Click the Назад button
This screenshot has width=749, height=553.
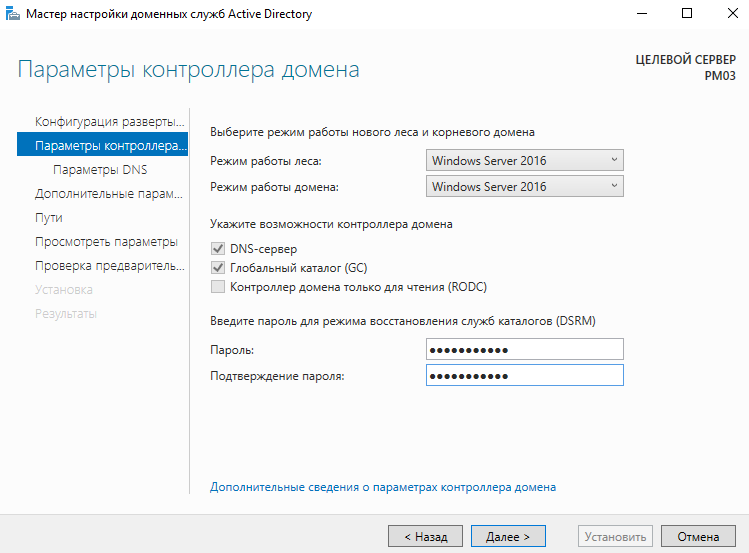click(425, 536)
